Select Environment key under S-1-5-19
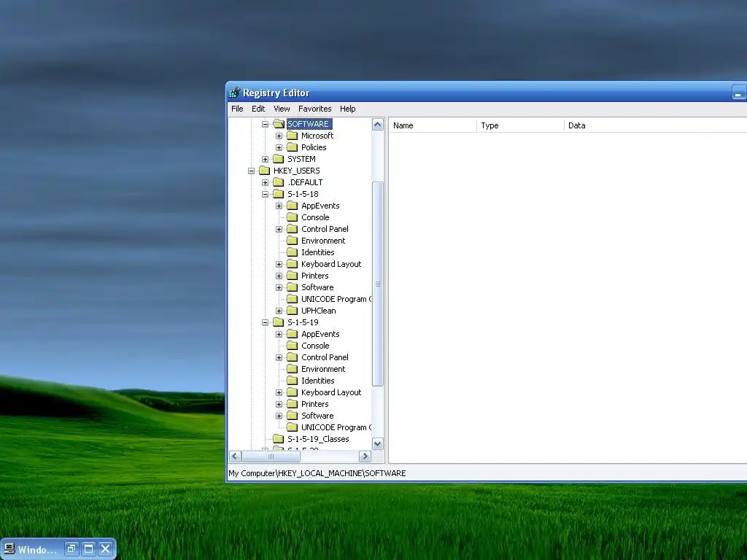The width and height of the screenshot is (747, 560). point(323,369)
